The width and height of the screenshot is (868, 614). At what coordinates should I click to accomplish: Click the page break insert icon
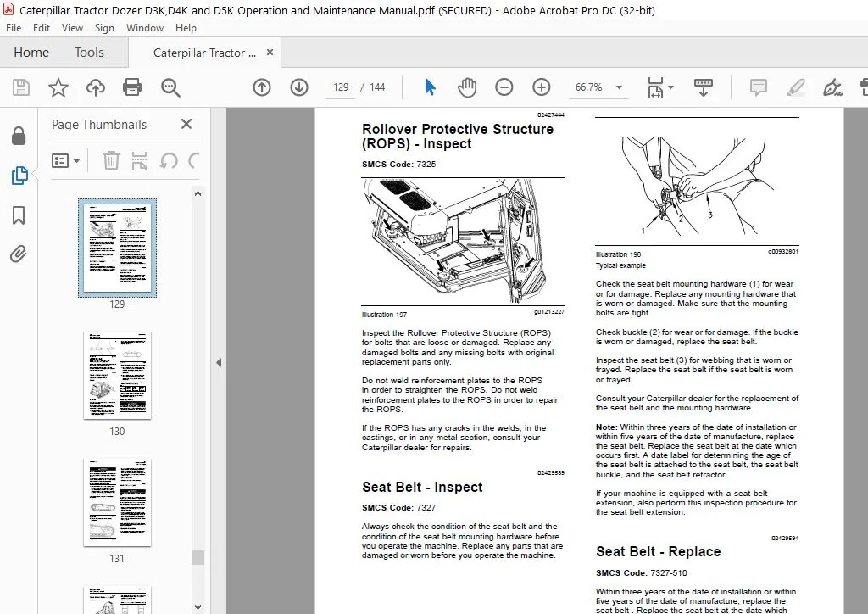140,161
